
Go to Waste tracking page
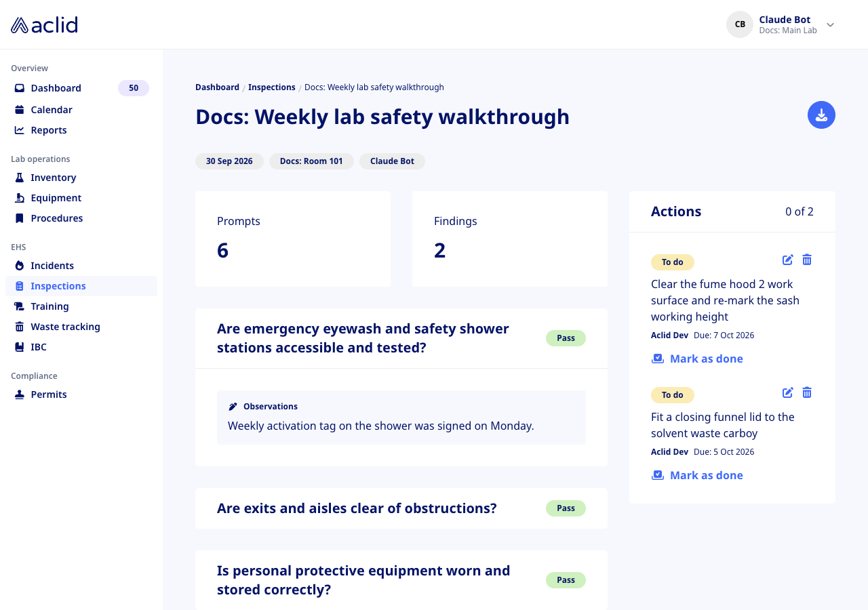point(81,327)
